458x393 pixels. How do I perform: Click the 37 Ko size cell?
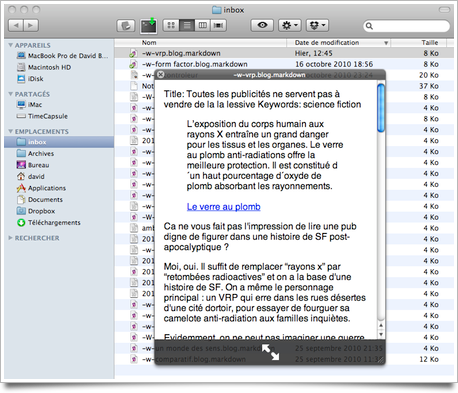point(429,86)
